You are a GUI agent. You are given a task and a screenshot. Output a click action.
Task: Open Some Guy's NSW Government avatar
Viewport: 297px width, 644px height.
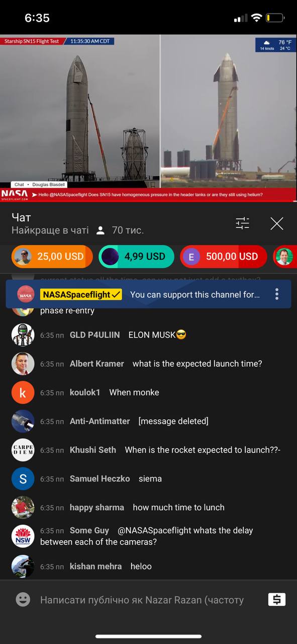point(23,536)
